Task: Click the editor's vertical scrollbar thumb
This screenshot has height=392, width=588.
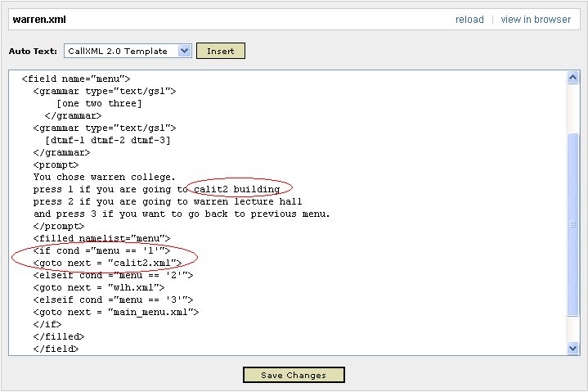Action: (572, 225)
